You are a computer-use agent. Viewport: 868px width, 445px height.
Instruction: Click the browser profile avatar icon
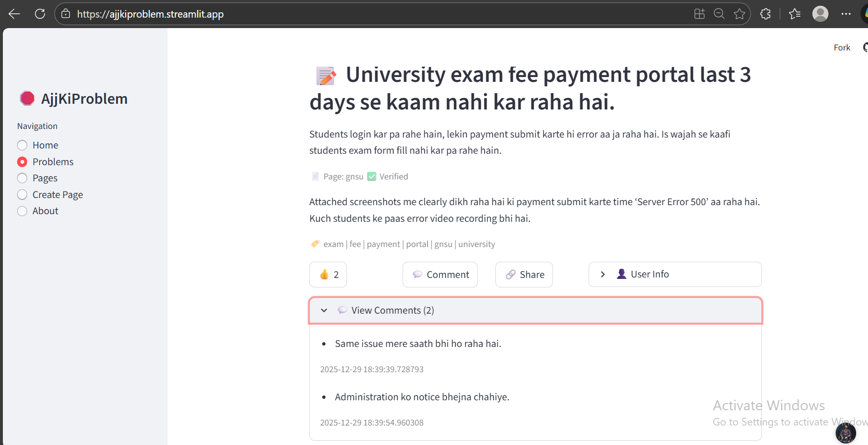point(820,14)
